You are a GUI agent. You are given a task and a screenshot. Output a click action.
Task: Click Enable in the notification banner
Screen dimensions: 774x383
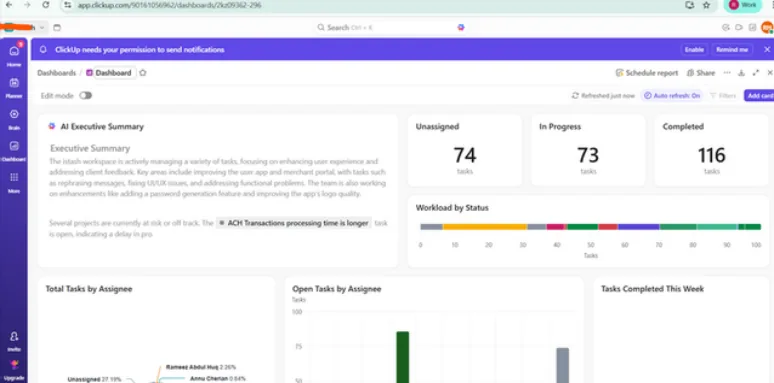[x=694, y=50]
